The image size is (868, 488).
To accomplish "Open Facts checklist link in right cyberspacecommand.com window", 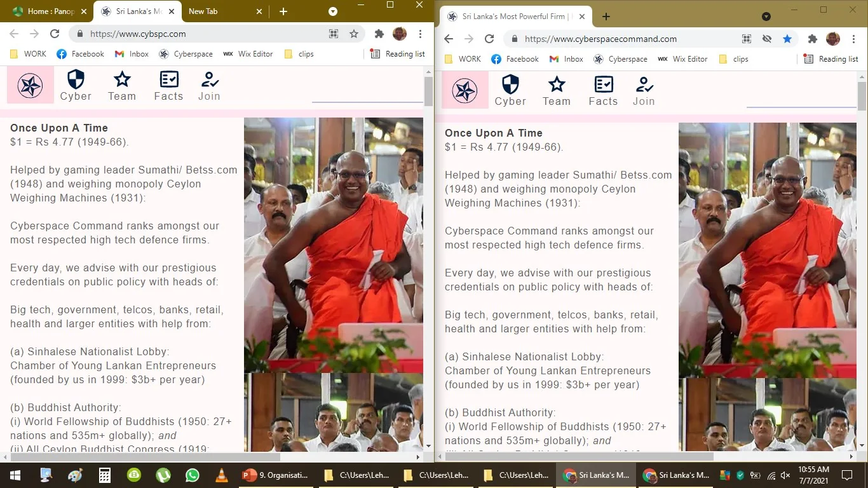I will click(603, 91).
